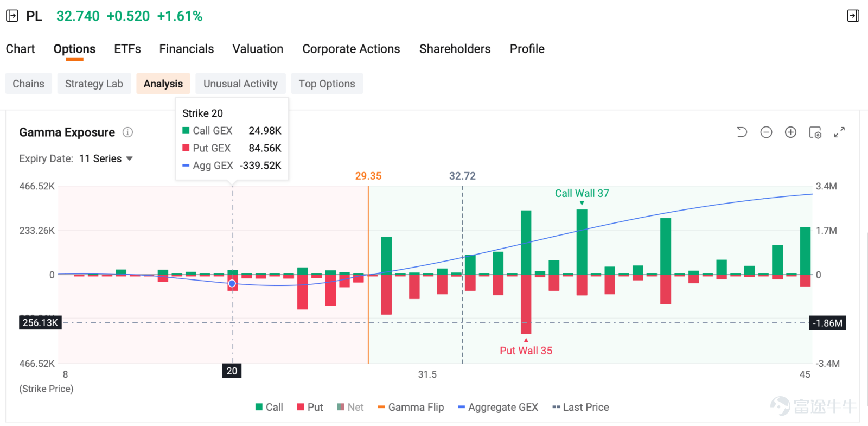868x426 pixels.
Task: Toggle Call series in legend
Action: point(269,407)
